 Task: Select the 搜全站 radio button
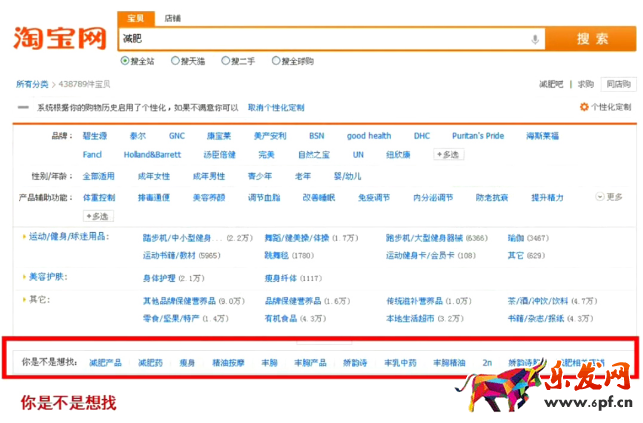pos(125,61)
